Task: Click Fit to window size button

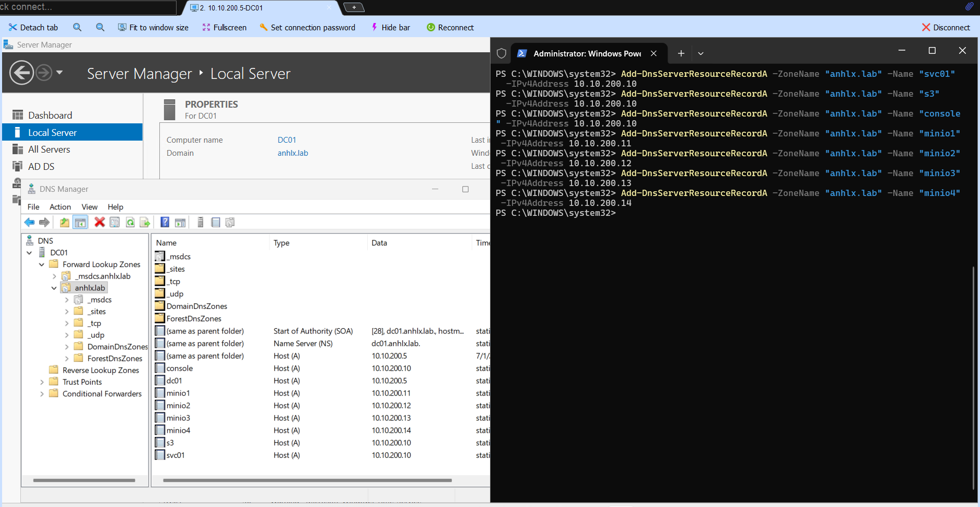Action: point(153,27)
